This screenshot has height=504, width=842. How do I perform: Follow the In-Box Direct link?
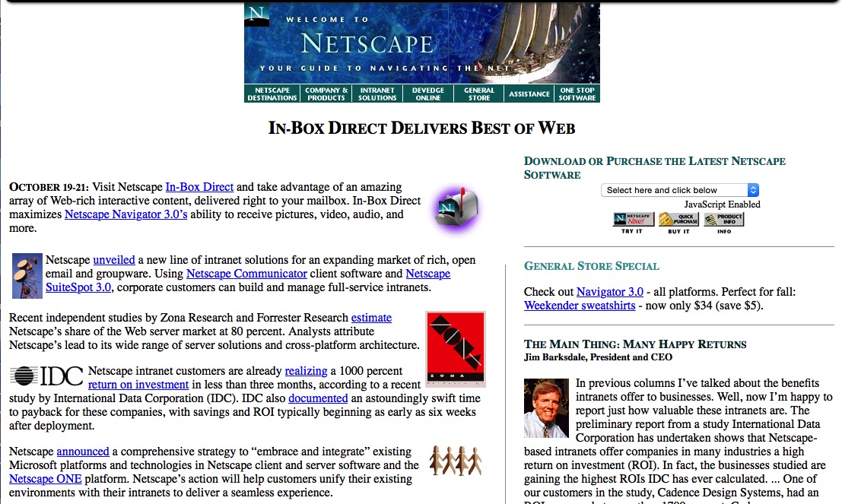point(199,187)
